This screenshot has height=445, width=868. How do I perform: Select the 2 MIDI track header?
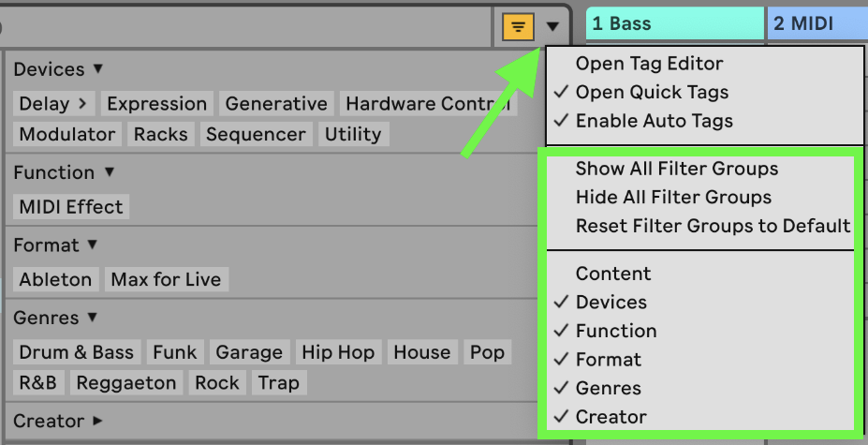click(817, 23)
